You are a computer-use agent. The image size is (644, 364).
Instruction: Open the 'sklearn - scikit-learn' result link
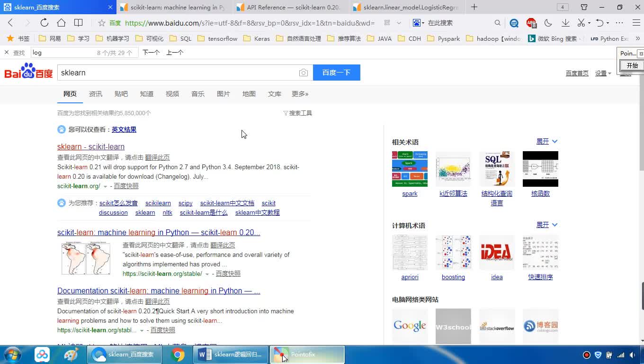click(91, 146)
